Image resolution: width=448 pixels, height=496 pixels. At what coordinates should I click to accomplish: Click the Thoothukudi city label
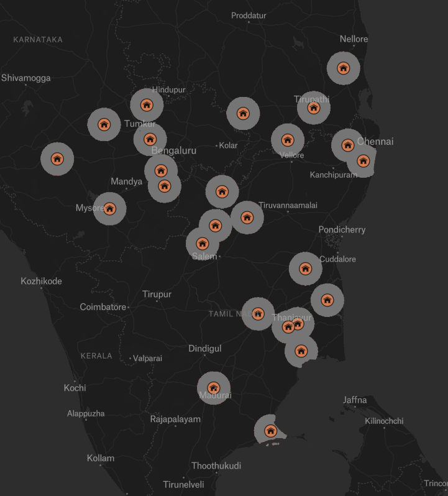click(x=216, y=466)
